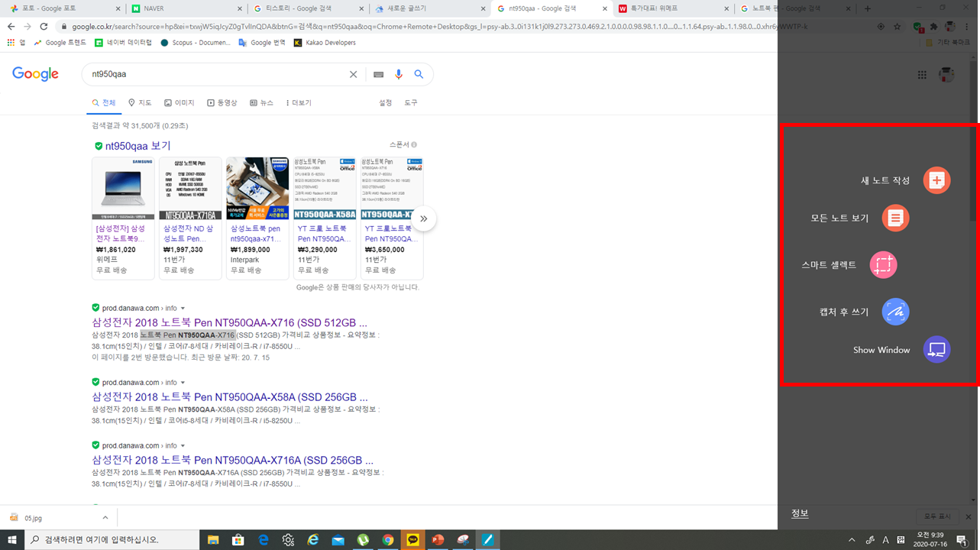Open NT950QAA-X58A (SSD 256GB) result link
Image resolution: width=980 pixels, height=550 pixels.
pos(230,397)
